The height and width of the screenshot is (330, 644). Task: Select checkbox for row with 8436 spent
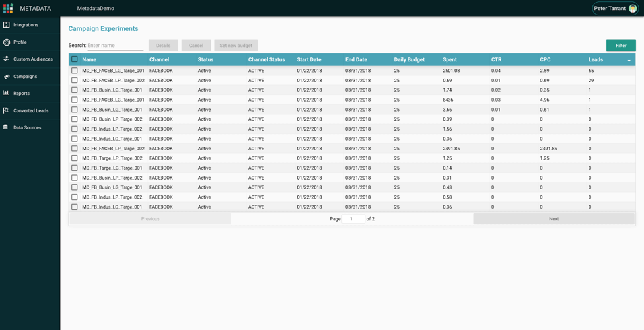click(x=75, y=100)
